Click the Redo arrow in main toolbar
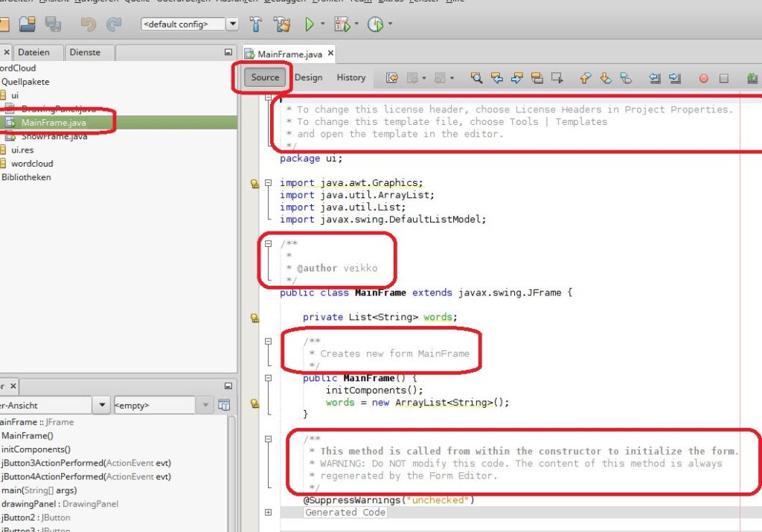This screenshot has width=762, height=532. click(114, 25)
